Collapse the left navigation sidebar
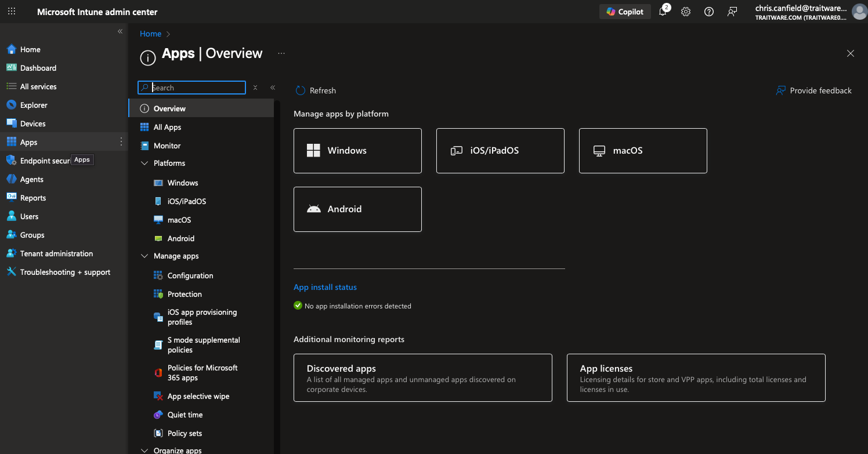 [120, 31]
